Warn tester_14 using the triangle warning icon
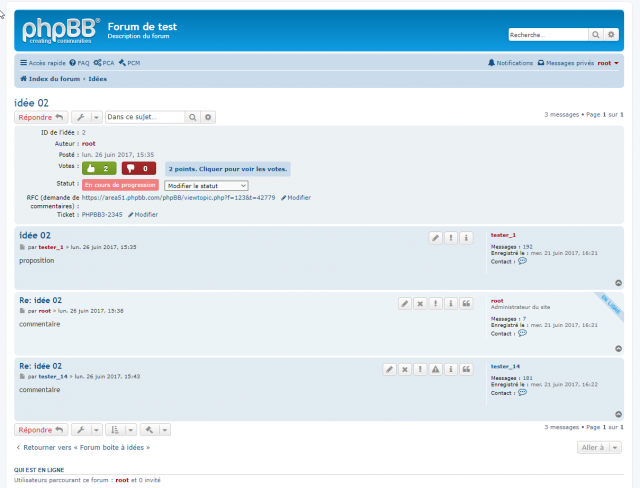Image resolution: width=640 pixels, height=488 pixels. [436, 369]
